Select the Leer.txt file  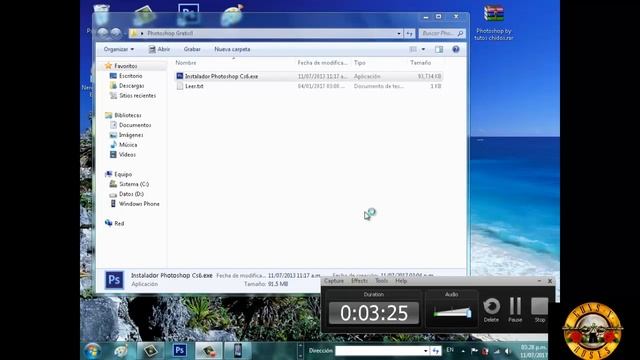tap(194, 86)
